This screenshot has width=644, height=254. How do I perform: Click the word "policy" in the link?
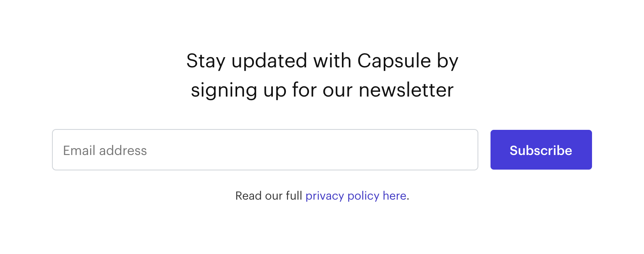pos(363,196)
